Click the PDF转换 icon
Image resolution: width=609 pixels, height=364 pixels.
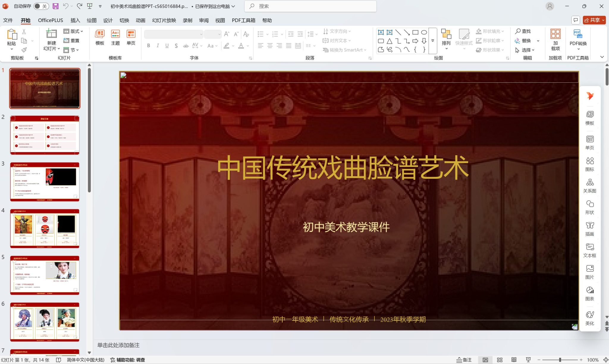[x=578, y=34]
